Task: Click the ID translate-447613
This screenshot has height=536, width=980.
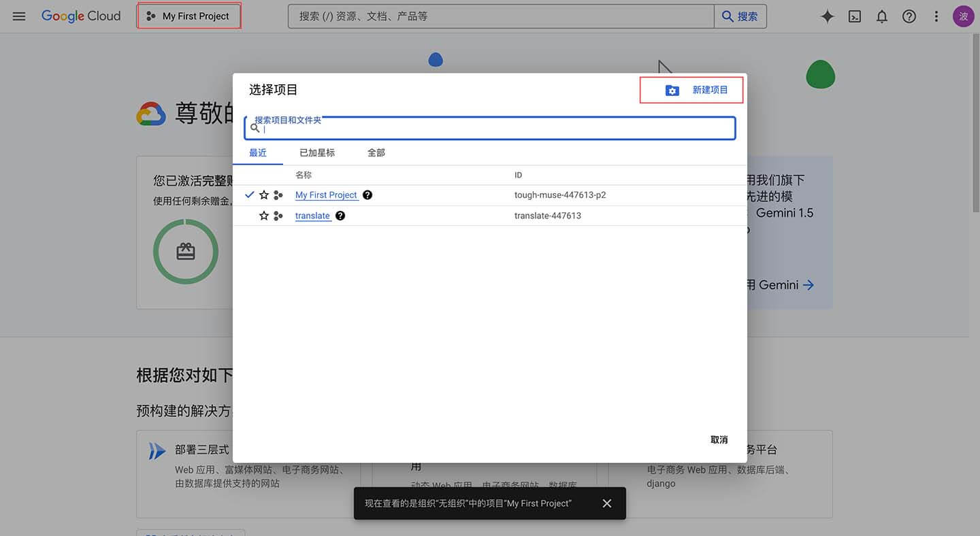Action: [548, 216]
